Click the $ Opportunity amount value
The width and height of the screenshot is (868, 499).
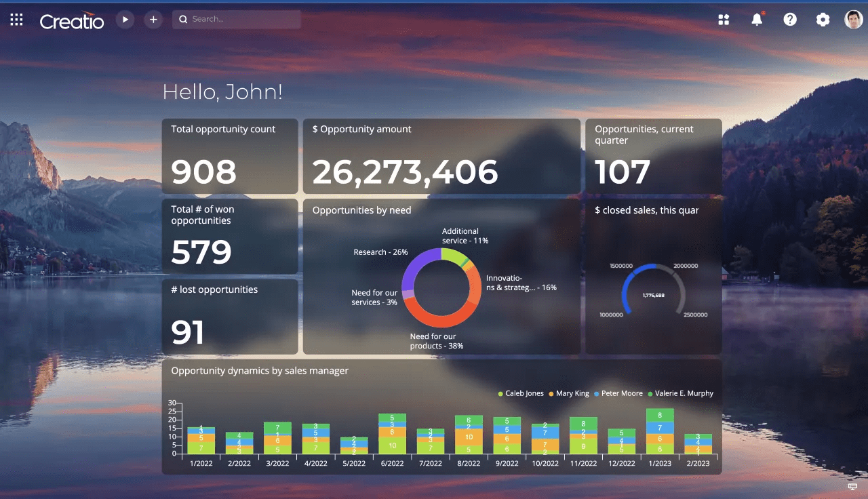pyautogui.click(x=405, y=172)
